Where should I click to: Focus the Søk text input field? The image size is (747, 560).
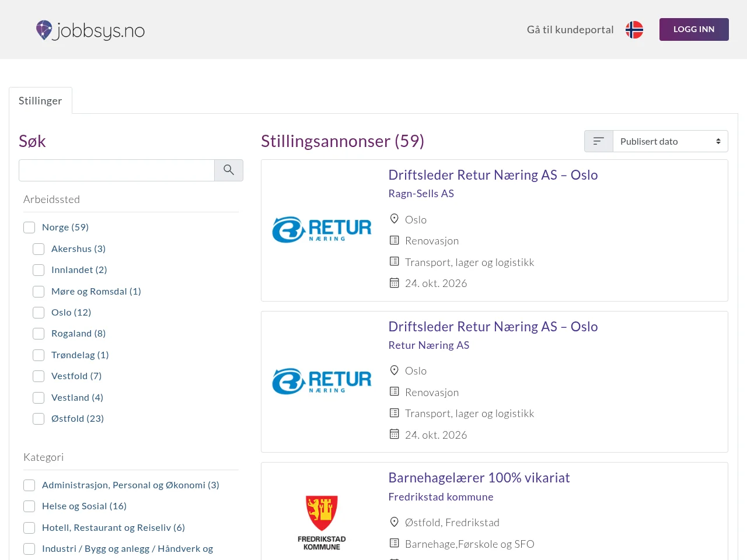tap(117, 170)
